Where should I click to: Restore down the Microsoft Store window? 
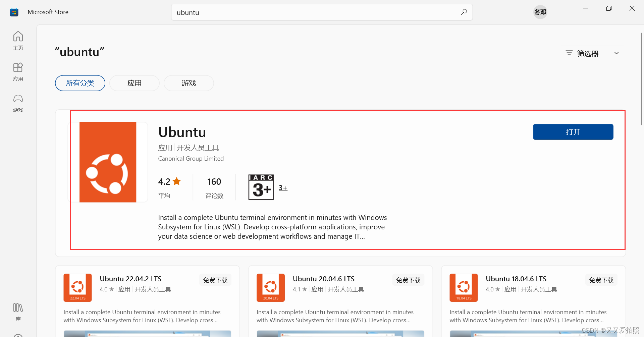coord(609,8)
